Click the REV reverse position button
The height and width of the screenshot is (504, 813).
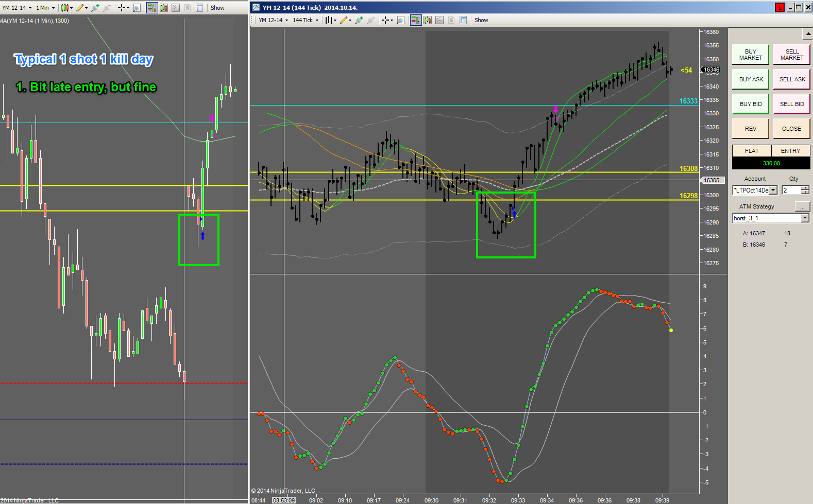[x=751, y=129]
